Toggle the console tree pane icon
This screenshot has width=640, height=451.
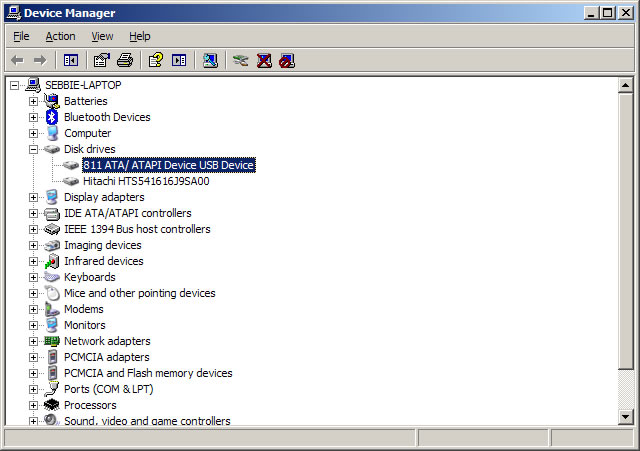(x=71, y=61)
